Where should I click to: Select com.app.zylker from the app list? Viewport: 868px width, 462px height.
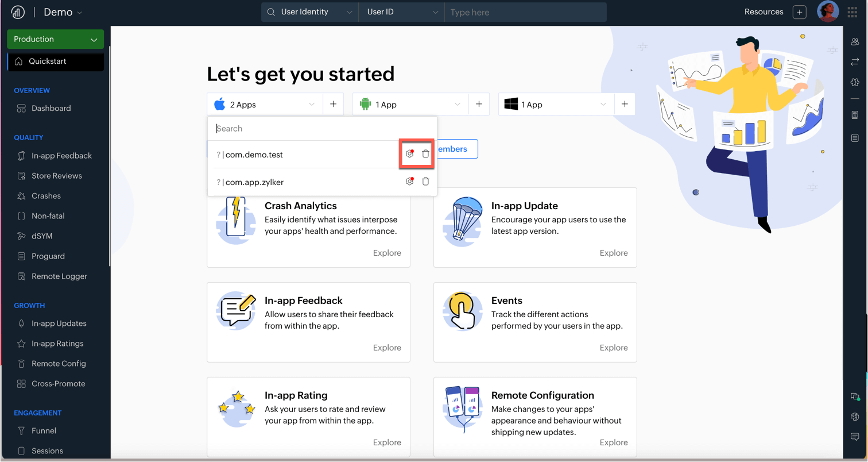(x=254, y=182)
